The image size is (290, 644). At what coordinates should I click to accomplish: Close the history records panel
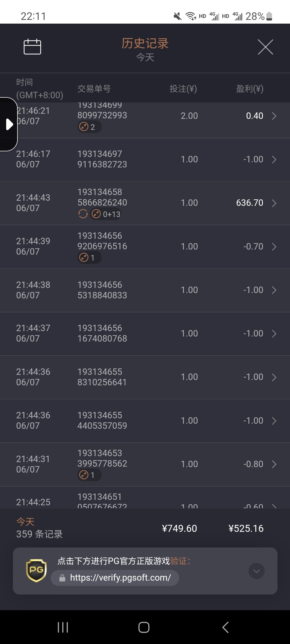coord(265,47)
